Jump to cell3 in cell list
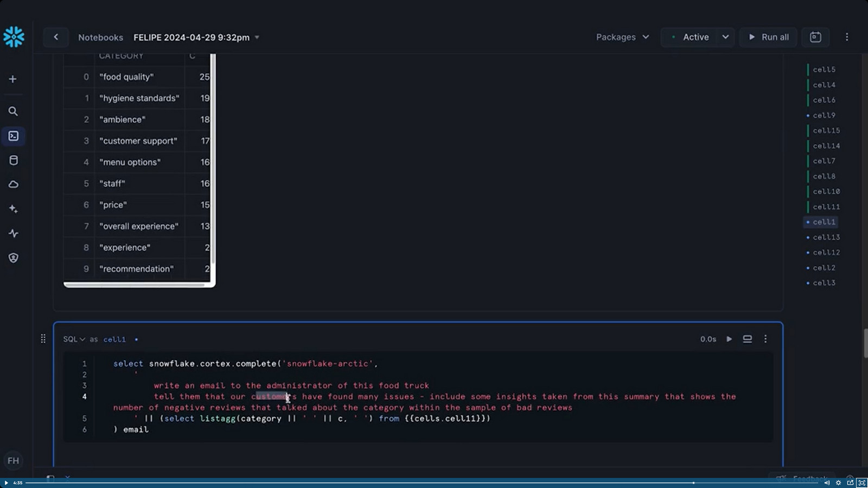Screen dimensions: 868x488 tap(824, 283)
